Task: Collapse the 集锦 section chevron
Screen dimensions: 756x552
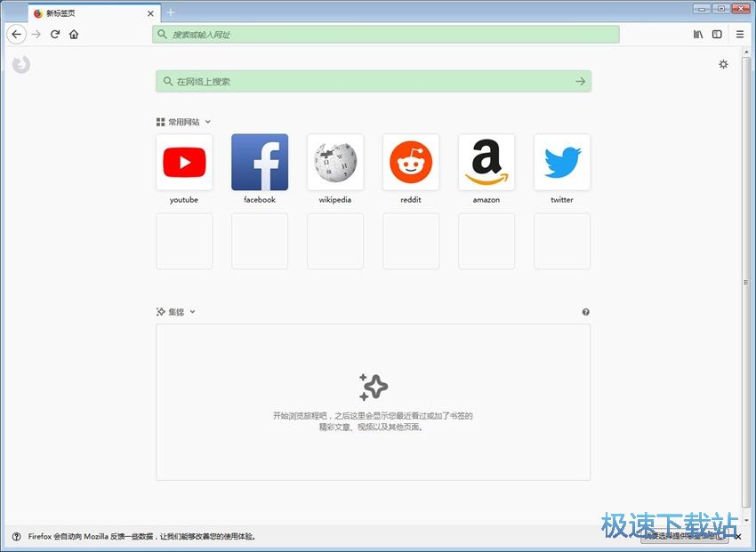Action: [x=192, y=312]
